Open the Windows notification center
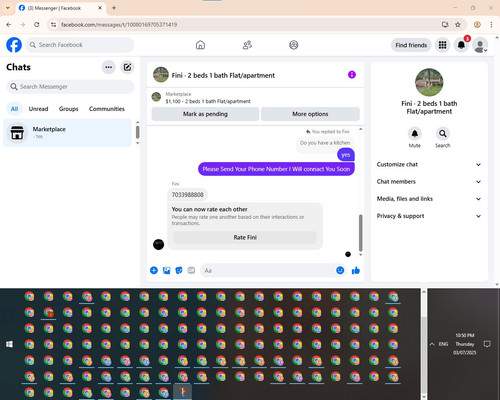 tap(487, 344)
